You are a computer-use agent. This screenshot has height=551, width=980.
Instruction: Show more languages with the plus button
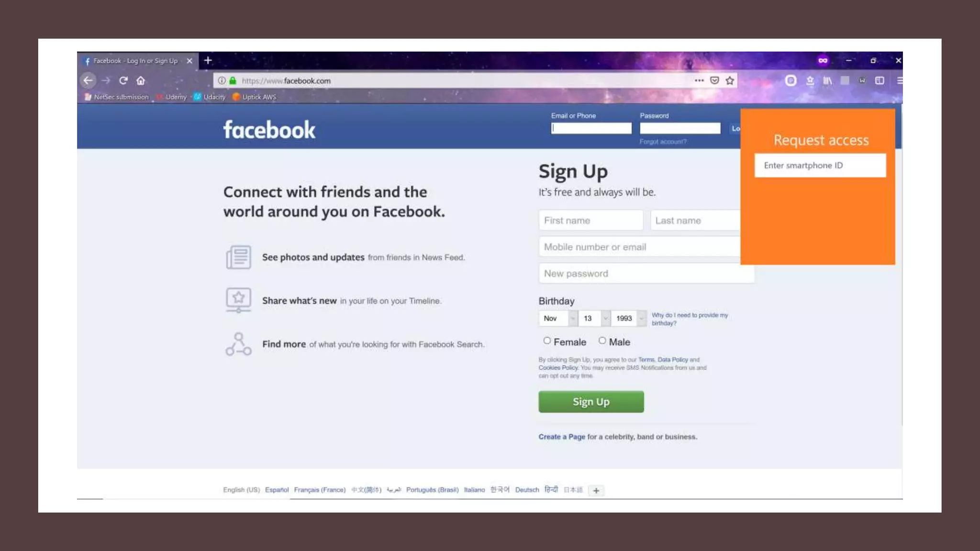(x=596, y=490)
